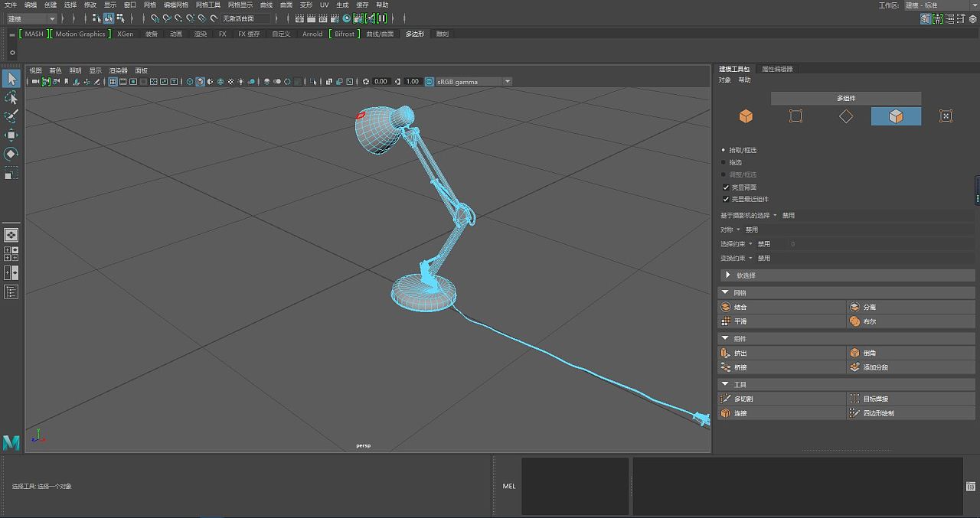980x518 pixels.
Task: Open the sRGB gamma view transform dropdown
Action: click(474, 81)
